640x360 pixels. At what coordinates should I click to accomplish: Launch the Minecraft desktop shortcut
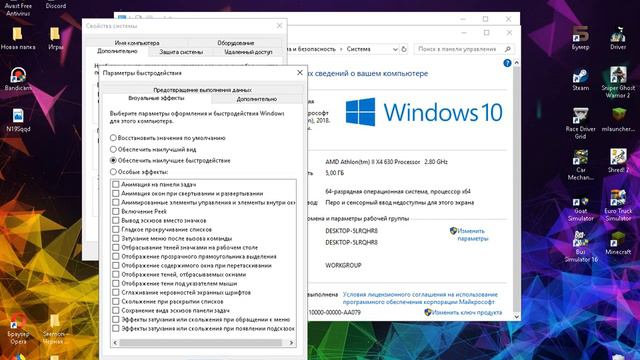pos(618,243)
